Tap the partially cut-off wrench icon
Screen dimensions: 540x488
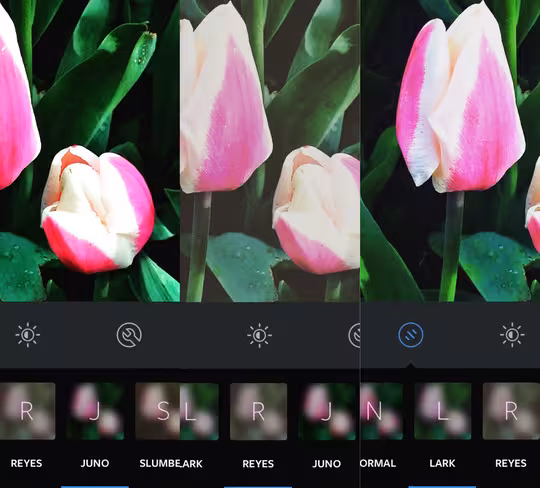[354, 335]
